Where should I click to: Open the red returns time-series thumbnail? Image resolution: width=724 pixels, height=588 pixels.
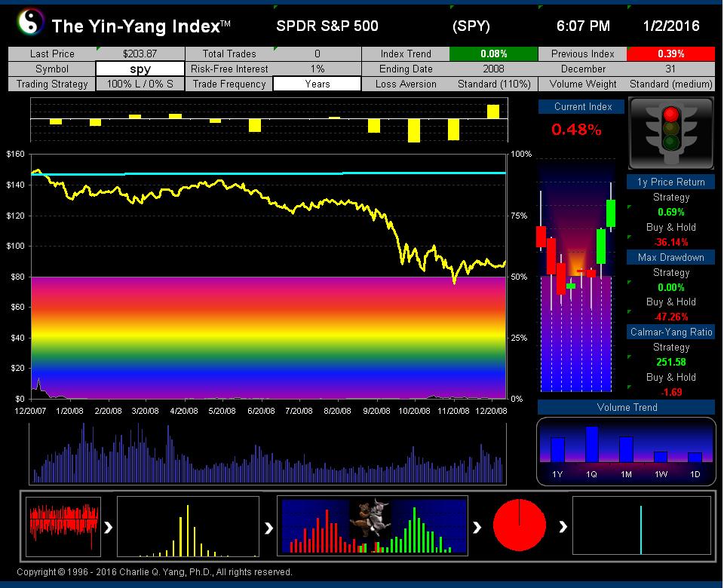[63, 527]
